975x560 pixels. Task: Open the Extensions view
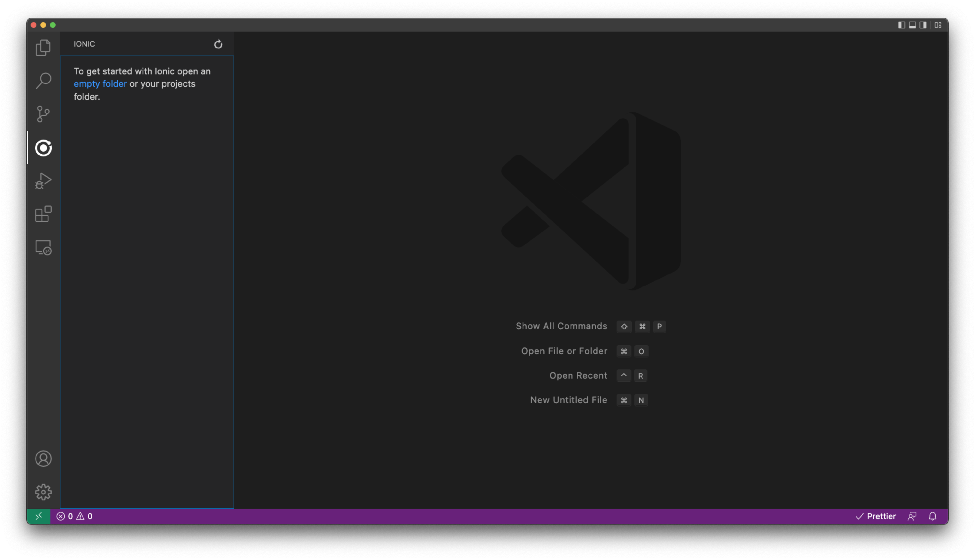coord(43,214)
